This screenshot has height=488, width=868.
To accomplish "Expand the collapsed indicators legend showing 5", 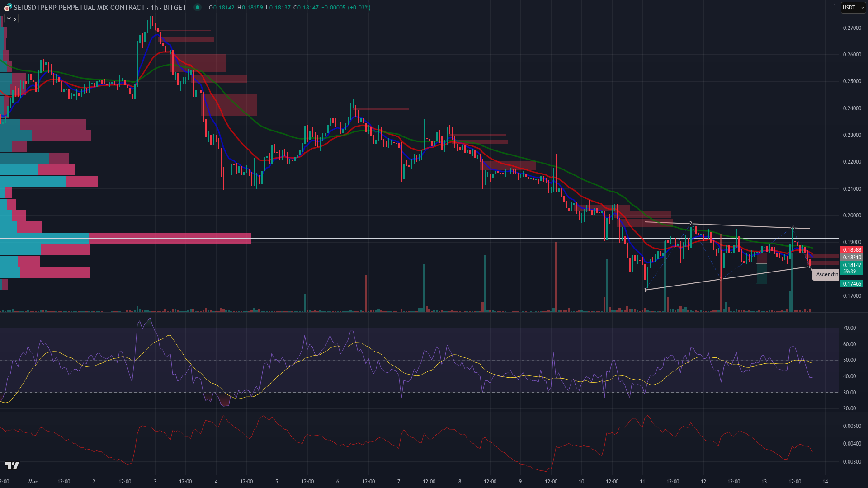I will pos(11,19).
